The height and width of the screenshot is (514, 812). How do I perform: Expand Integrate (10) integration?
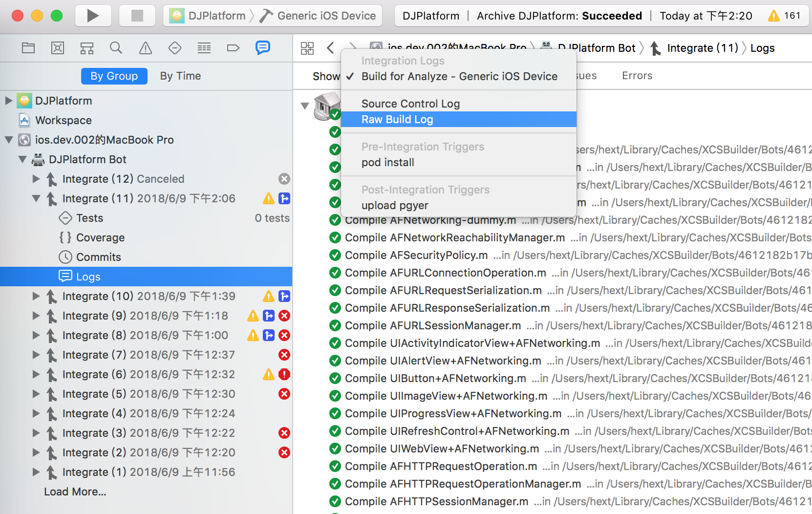[x=36, y=296]
